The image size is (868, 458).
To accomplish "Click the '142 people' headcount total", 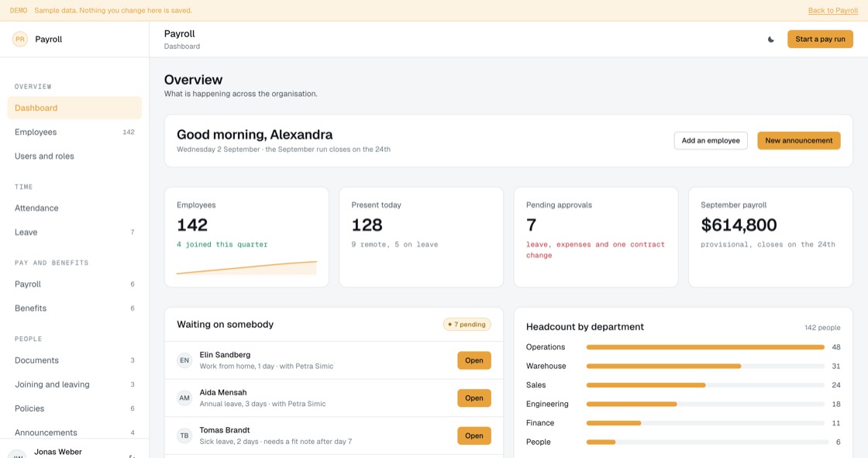I will [x=822, y=327].
